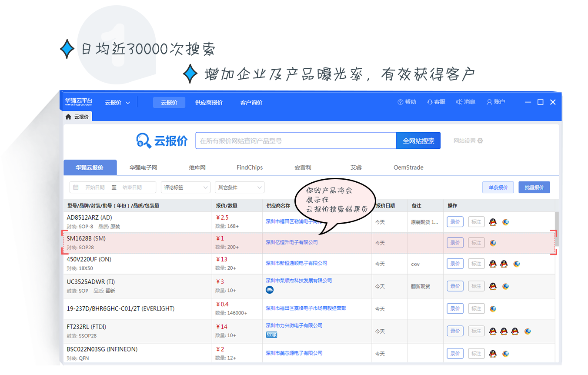Select the 华强云报价 tab
This screenshot has height=375, width=588.
point(90,167)
